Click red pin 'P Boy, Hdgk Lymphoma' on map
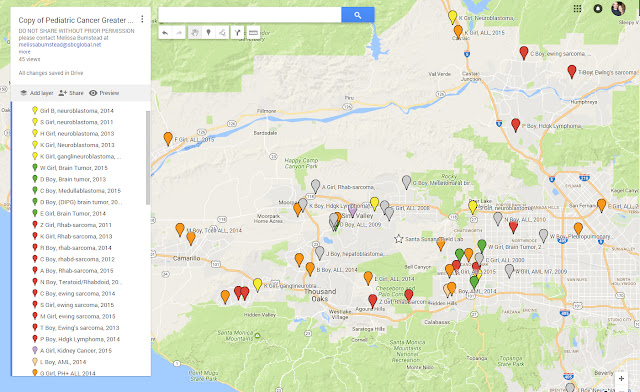 (x=516, y=125)
